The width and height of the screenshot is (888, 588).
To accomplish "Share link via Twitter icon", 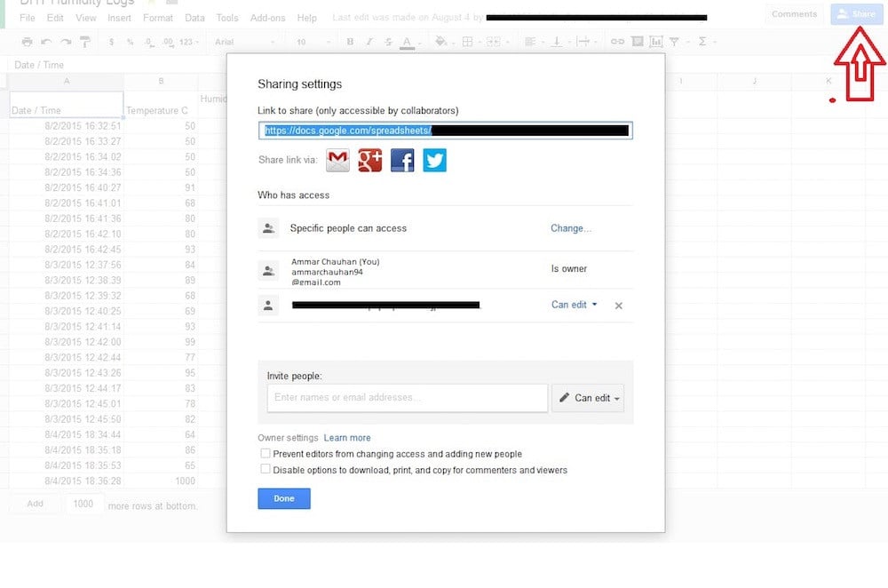I will [x=434, y=161].
